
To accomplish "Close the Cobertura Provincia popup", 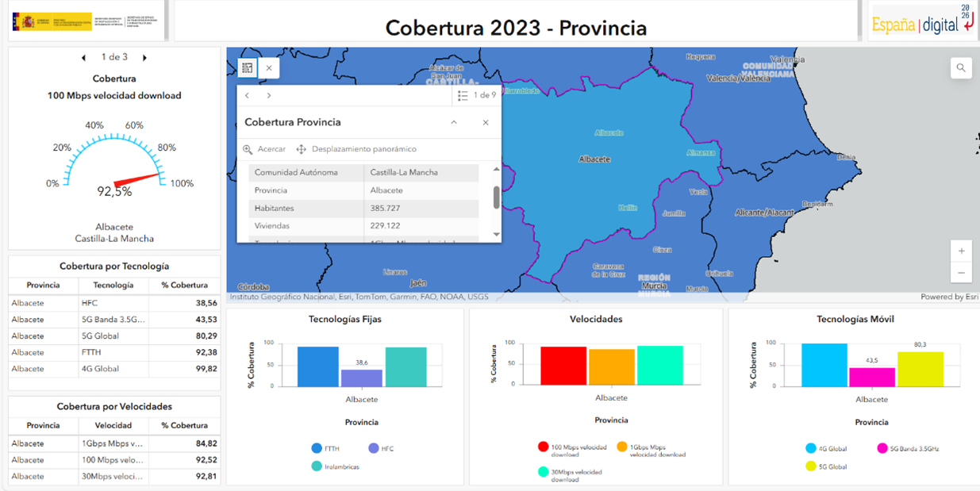I will (486, 122).
